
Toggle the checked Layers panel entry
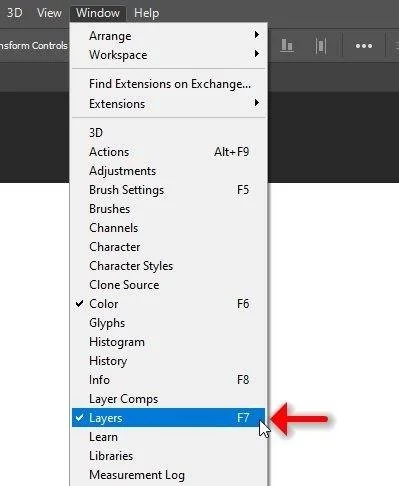(168, 417)
